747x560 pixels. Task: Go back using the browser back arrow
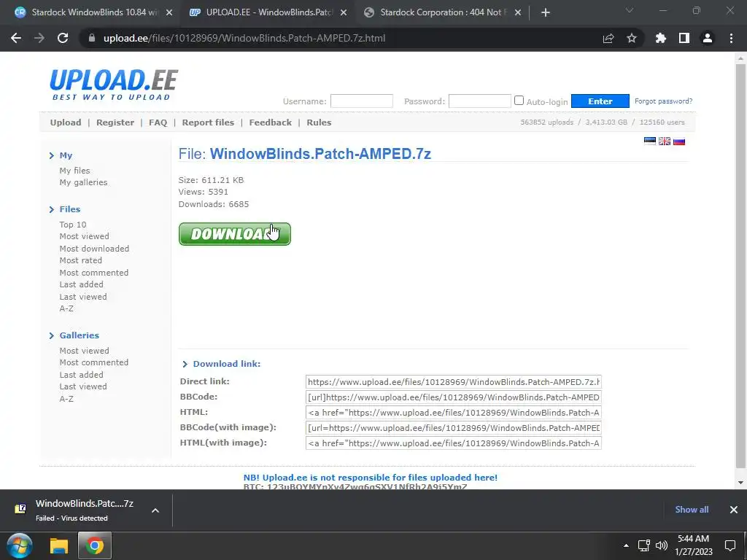pyautogui.click(x=16, y=38)
